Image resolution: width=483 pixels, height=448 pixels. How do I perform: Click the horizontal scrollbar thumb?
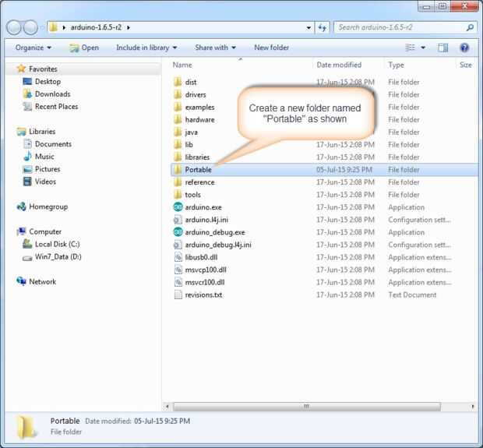point(307,407)
